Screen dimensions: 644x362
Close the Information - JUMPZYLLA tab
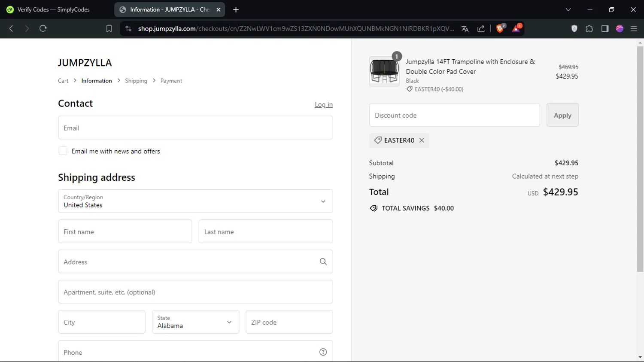(x=218, y=9)
